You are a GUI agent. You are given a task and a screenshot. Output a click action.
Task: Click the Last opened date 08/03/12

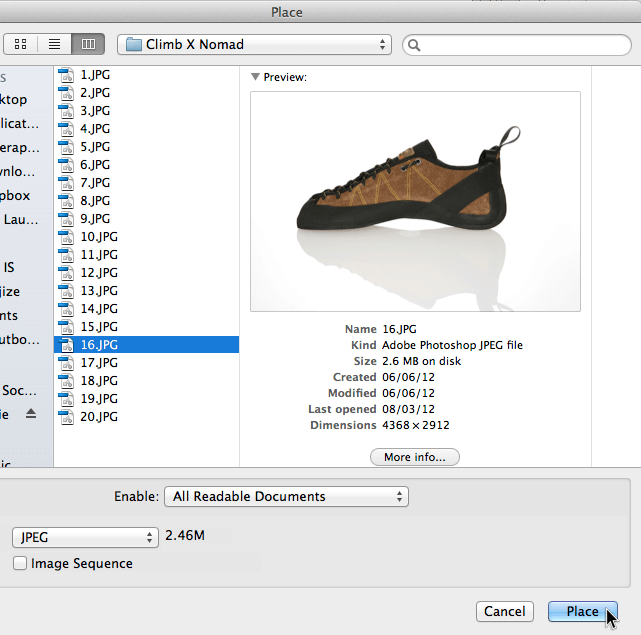pos(408,409)
